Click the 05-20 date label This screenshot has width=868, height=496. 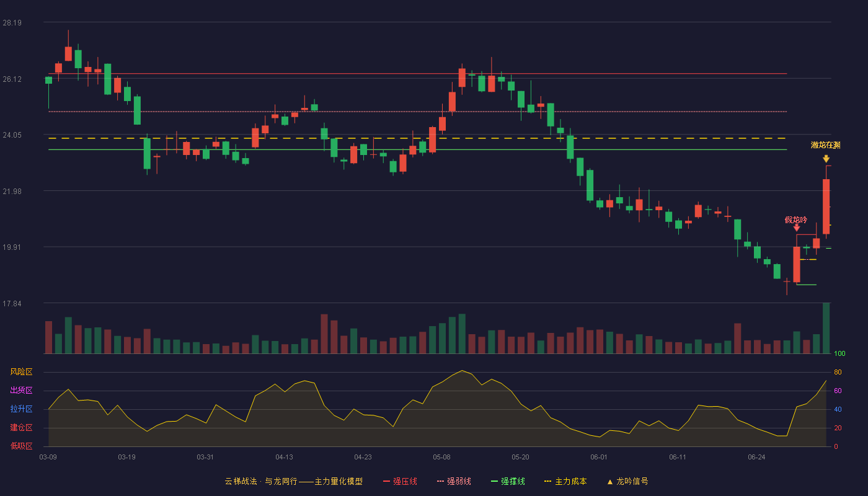520,457
